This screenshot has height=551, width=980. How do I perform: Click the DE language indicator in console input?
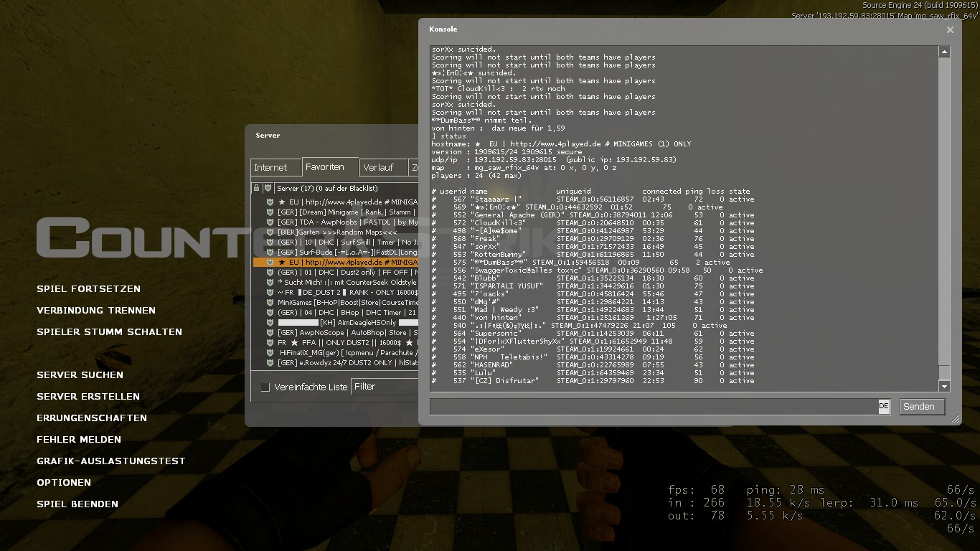point(884,406)
